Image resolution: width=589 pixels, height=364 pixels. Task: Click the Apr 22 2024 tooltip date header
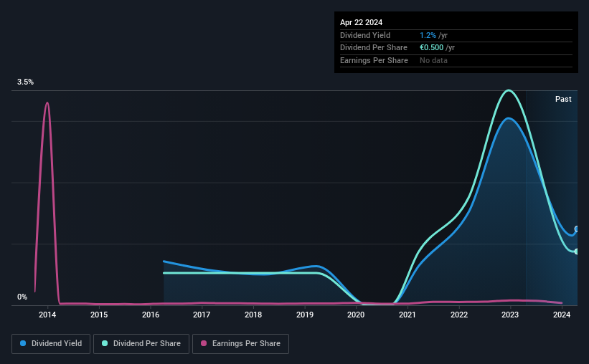(x=361, y=22)
